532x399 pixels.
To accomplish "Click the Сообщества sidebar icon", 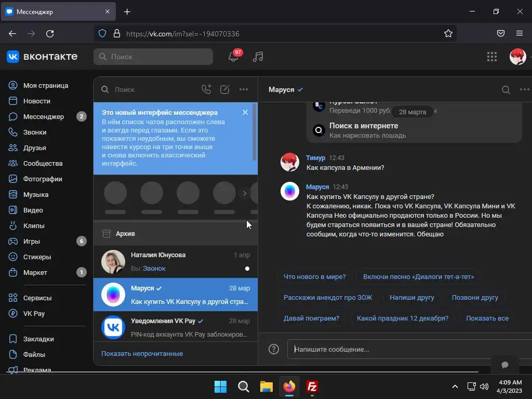I will tap(13, 163).
